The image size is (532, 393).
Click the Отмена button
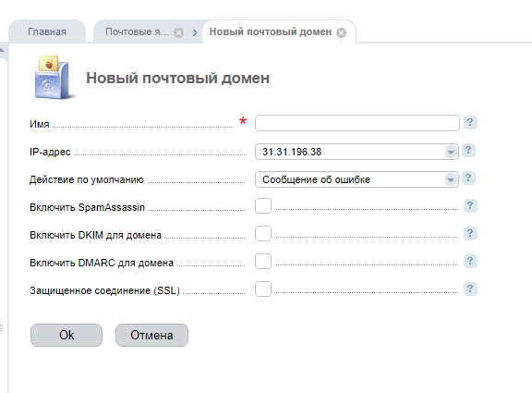pos(151,336)
